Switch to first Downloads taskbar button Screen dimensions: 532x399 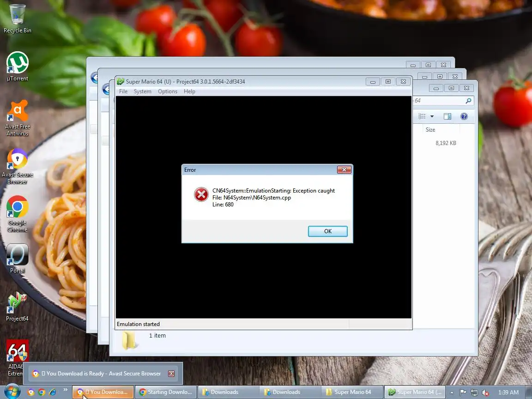pos(228,392)
